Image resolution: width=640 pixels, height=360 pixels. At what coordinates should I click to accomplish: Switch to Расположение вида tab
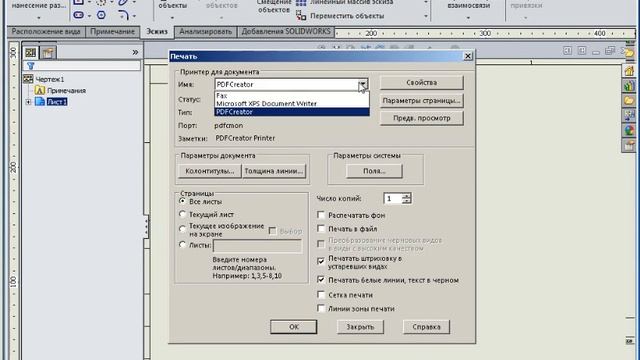(46, 31)
